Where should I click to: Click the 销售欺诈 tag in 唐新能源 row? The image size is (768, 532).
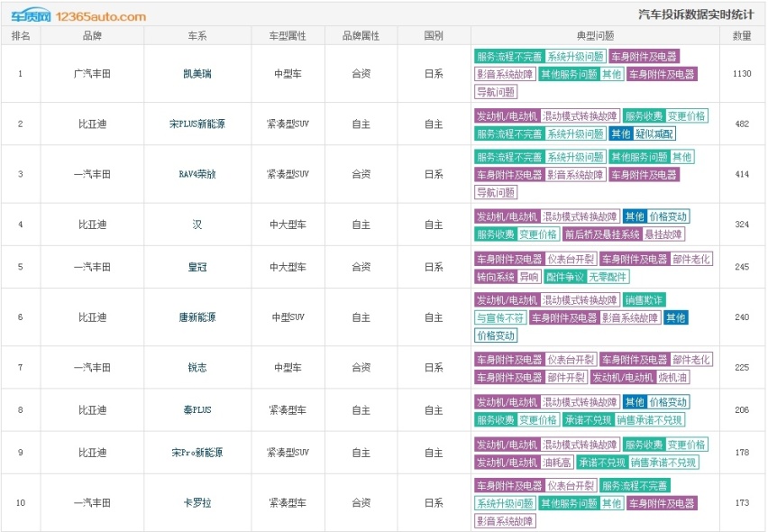[x=644, y=300]
